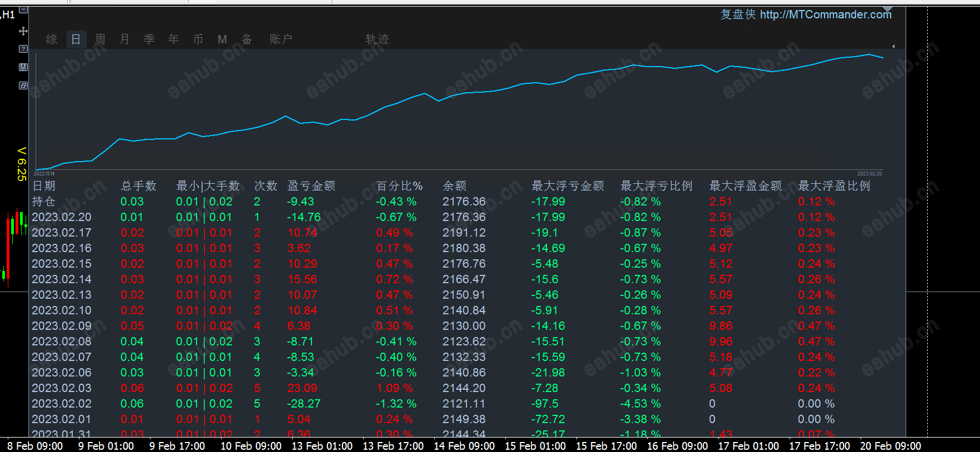Select the 2023.02.01 date row

[x=62, y=419]
